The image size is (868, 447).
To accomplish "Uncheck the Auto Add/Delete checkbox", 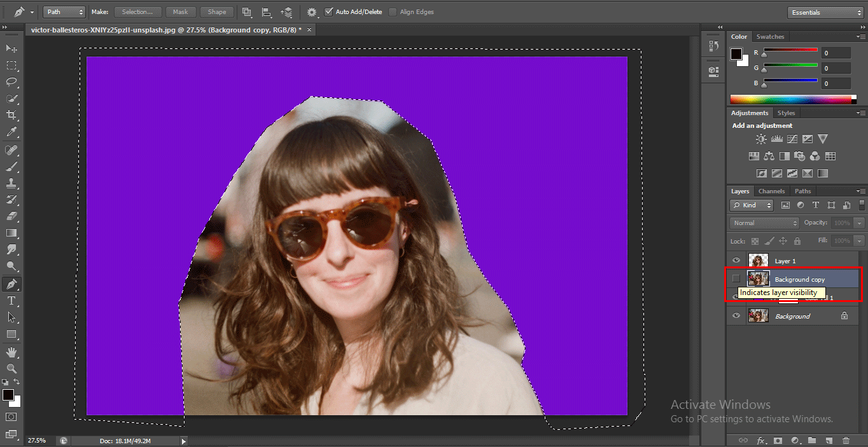I will point(328,12).
